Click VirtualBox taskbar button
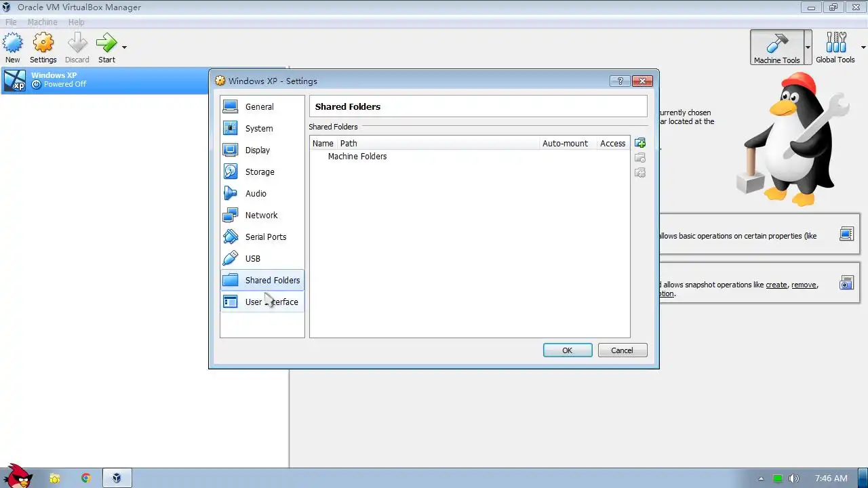868x488 pixels. click(117, 478)
